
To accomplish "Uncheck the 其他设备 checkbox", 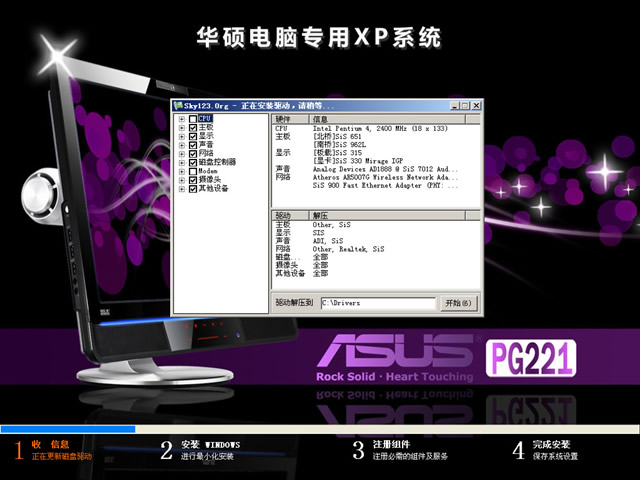I will point(193,189).
